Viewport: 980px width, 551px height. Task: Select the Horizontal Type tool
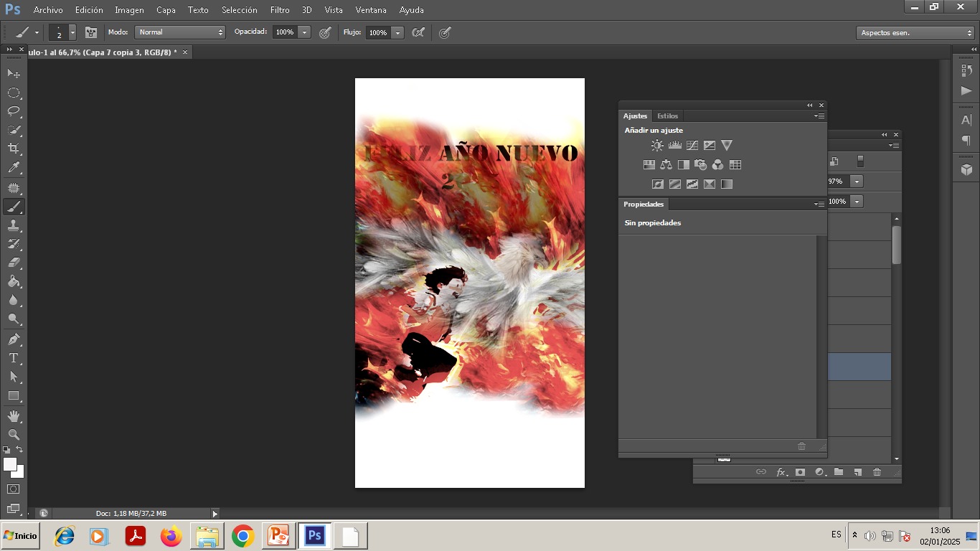tap(14, 358)
